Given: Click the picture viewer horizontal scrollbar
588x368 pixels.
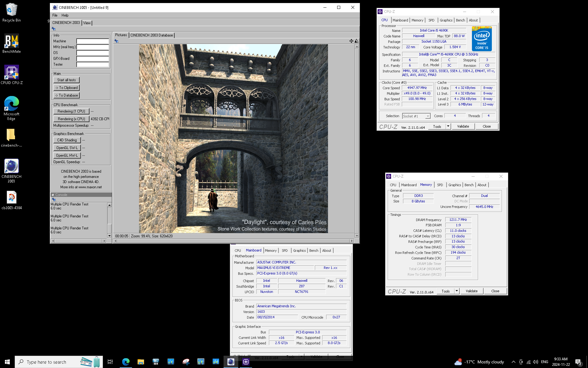Looking at the screenshot, I should pyautogui.click(x=233, y=241).
